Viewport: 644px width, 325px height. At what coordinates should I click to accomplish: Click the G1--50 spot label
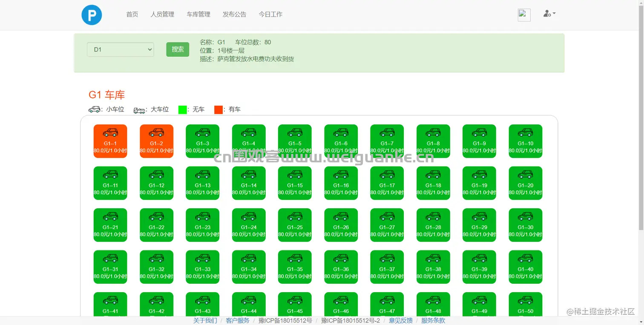(x=526, y=311)
